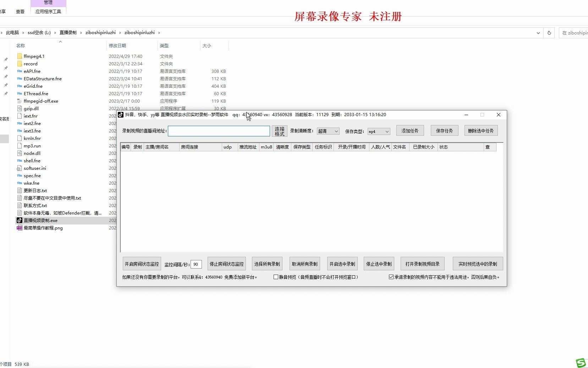Select gzip.dll file icon

(x=20, y=108)
